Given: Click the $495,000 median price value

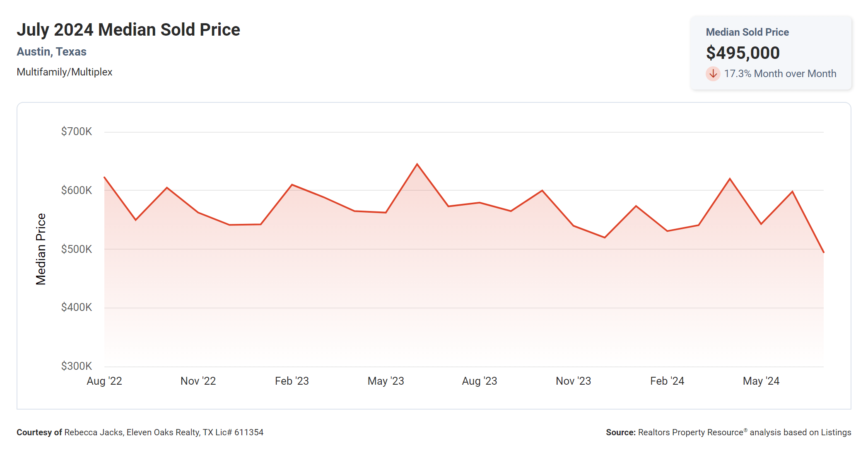Looking at the screenshot, I should coord(743,53).
